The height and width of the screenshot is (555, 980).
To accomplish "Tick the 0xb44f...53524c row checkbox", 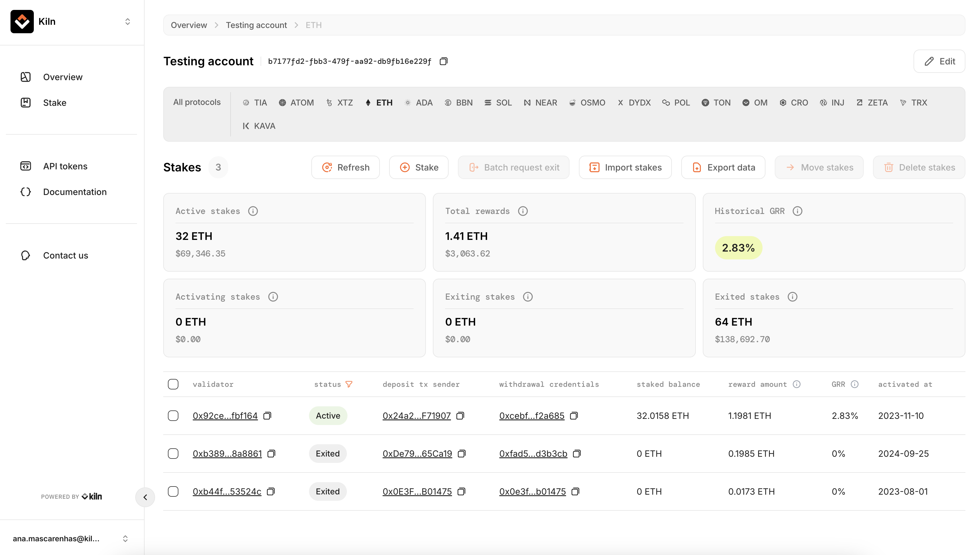I will point(173,491).
